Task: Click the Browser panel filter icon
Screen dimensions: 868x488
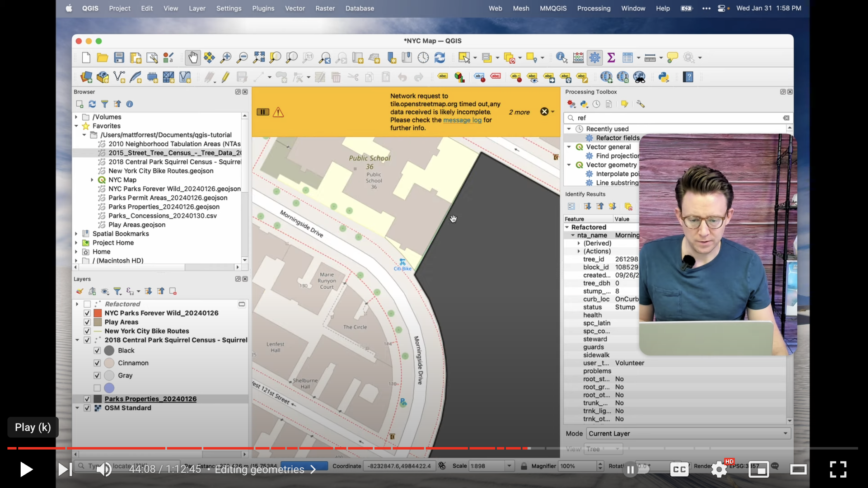Action: (x=105, y=104)
